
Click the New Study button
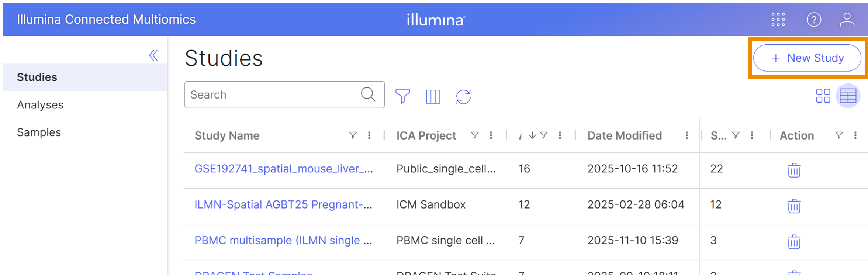(807, 58)
